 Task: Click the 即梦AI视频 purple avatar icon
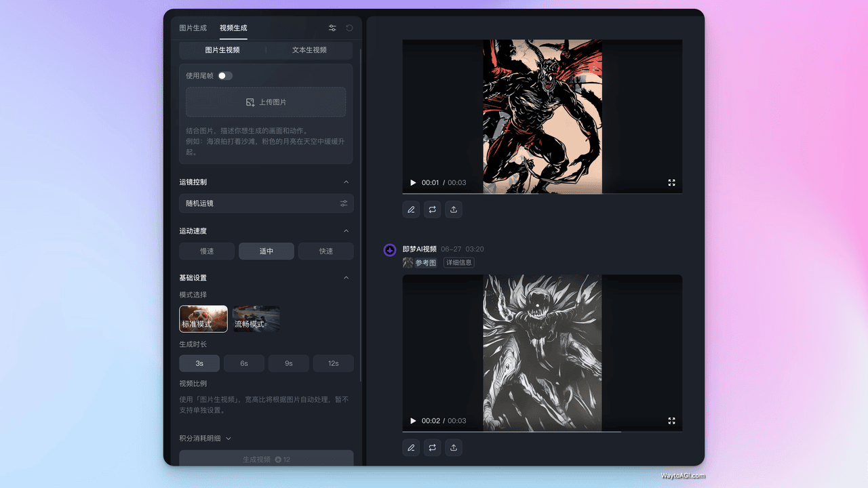click(390, 250)
